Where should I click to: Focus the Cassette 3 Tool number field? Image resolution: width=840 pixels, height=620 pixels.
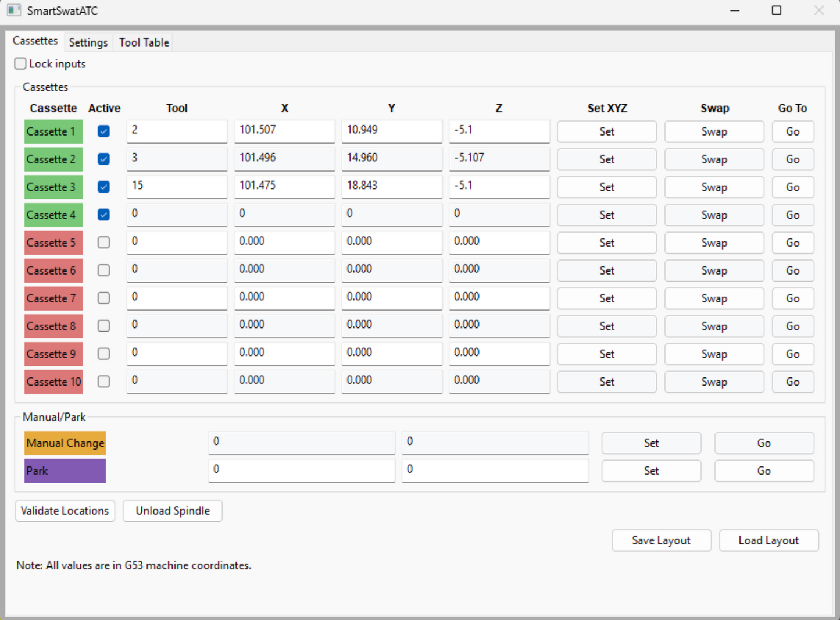pyautogui.click(x=177, y=186)
